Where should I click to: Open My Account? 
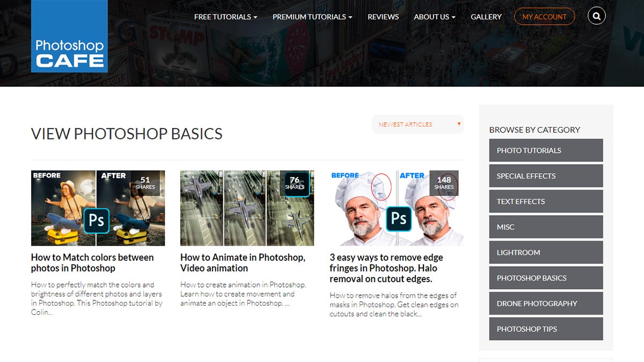[x=544, y=17]
